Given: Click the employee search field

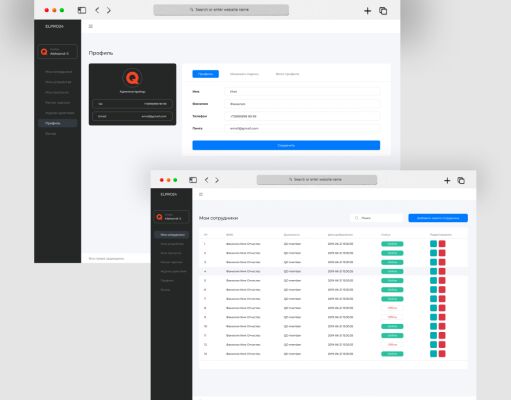Looking at the screenshot, I should coord(377,218).
